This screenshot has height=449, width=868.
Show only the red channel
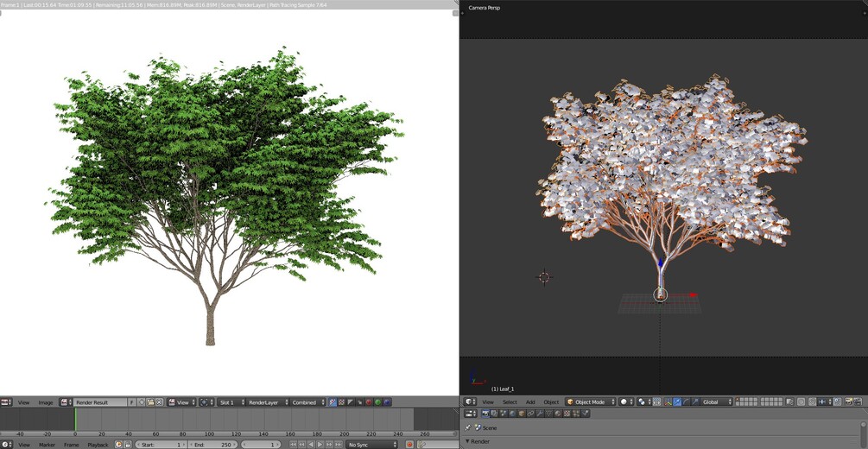[x=369, y=402]
